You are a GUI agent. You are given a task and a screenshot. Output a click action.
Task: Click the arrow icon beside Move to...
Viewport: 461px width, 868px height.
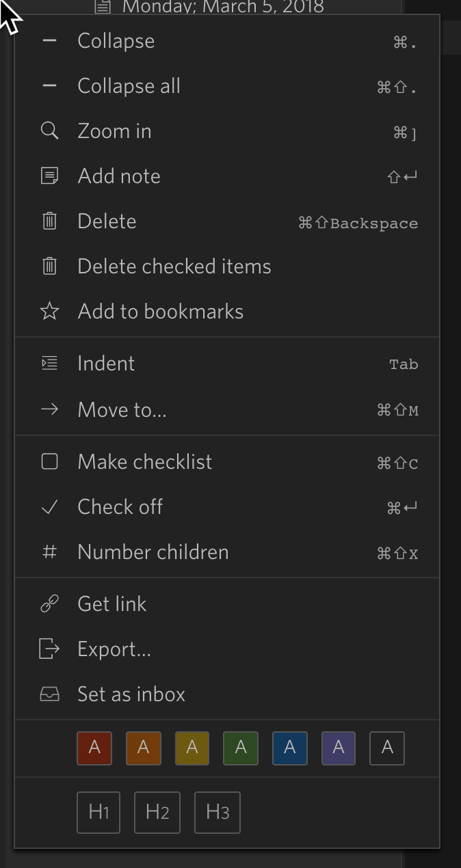pos(49,409)
